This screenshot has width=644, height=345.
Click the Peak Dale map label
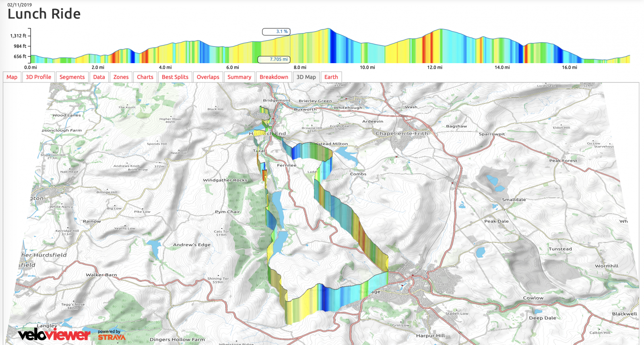click(496, 222)
